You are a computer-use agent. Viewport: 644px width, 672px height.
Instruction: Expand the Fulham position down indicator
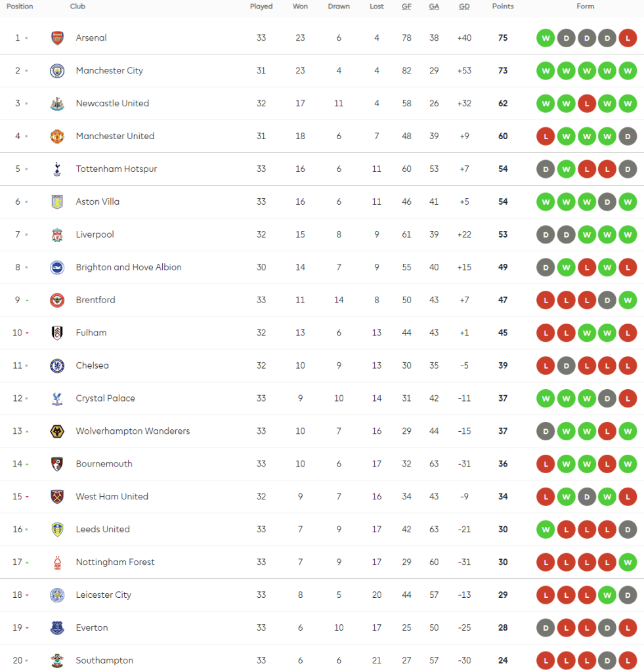tap(27, 333)
